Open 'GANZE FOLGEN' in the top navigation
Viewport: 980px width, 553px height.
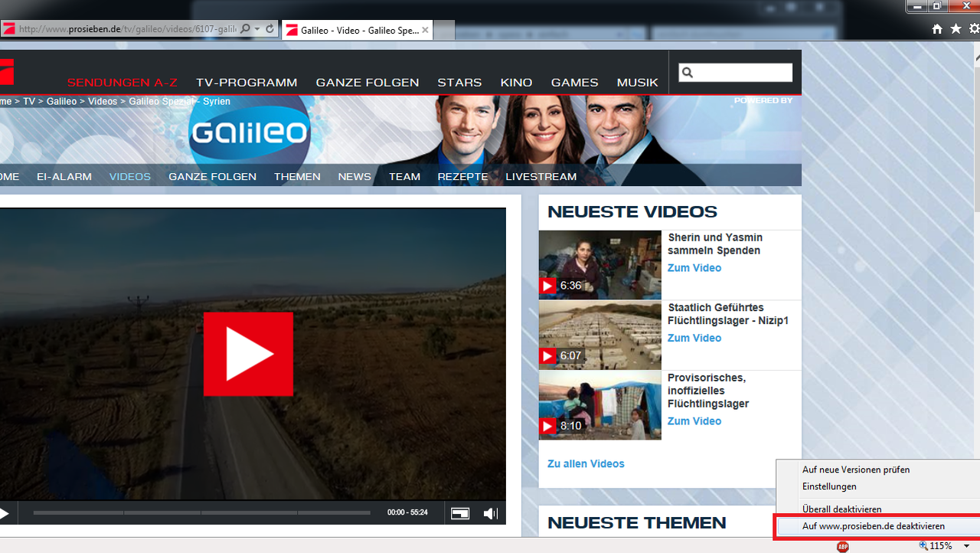367,83
